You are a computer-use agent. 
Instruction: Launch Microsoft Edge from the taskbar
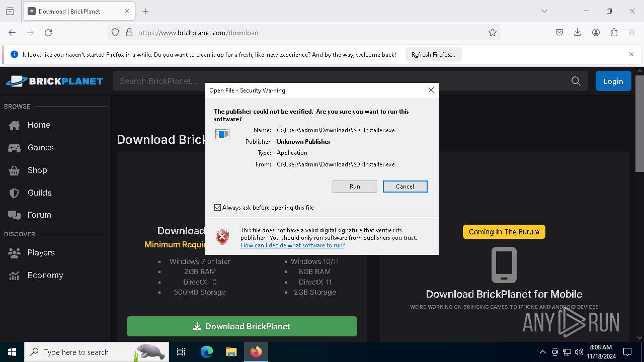pos(207,352)
